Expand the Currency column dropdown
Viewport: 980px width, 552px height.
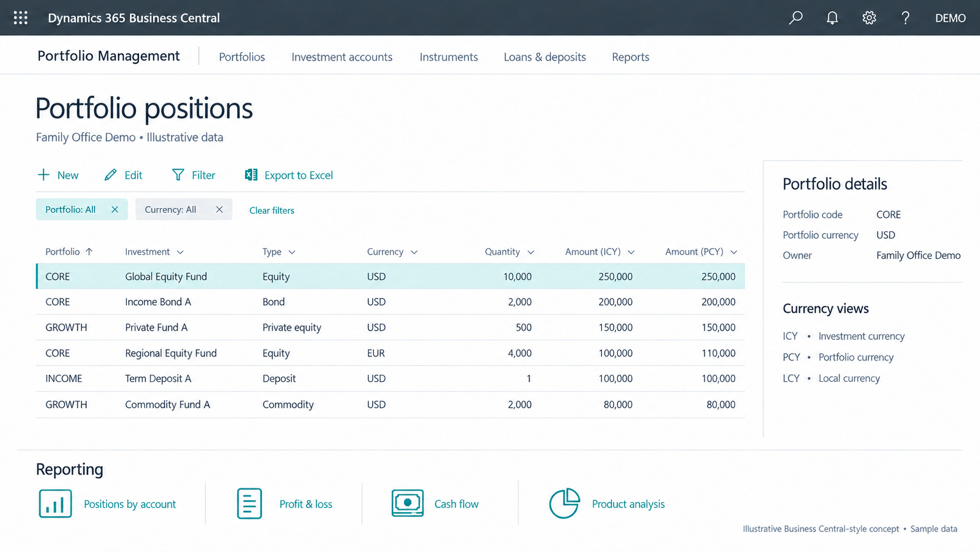point(414,252)
